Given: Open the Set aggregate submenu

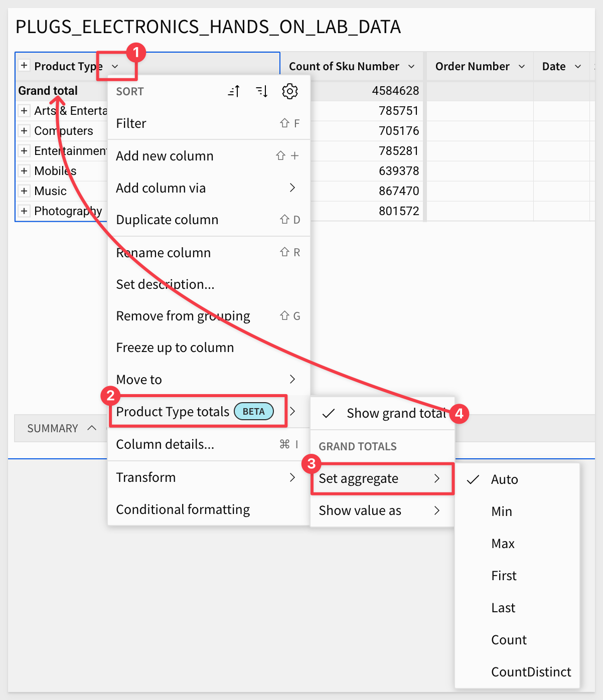Looking at the screenshot, I should pyautogui.click(x=381, y=478).
